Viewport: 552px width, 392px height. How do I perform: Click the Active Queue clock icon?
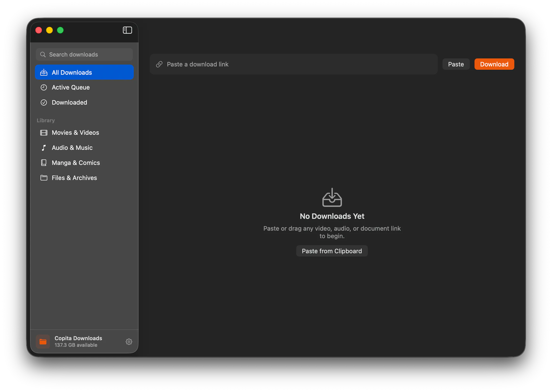coord(44,87)
